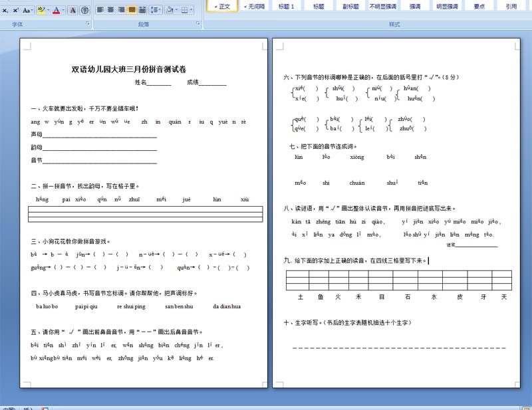Apply borders to the paragraph

coord(184,10)
